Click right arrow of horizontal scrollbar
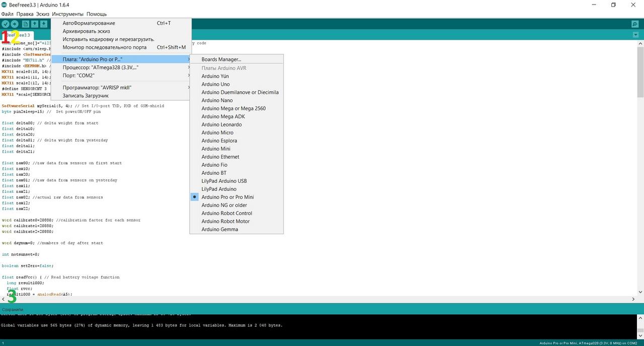 633,299
